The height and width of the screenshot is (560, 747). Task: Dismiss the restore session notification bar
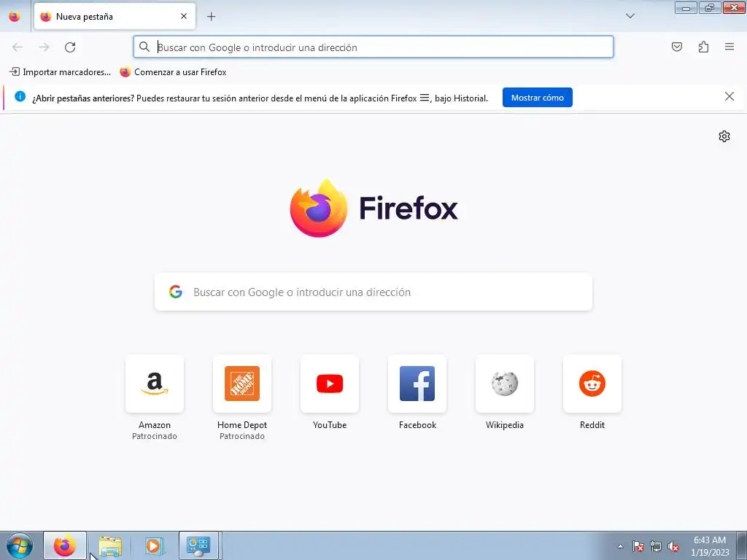(729, 97)
